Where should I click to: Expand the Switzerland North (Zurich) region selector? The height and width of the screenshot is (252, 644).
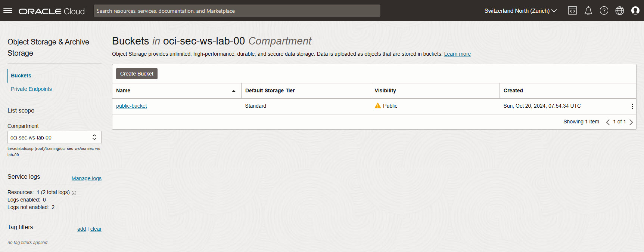pyautogui.click(x=520, y=11)
